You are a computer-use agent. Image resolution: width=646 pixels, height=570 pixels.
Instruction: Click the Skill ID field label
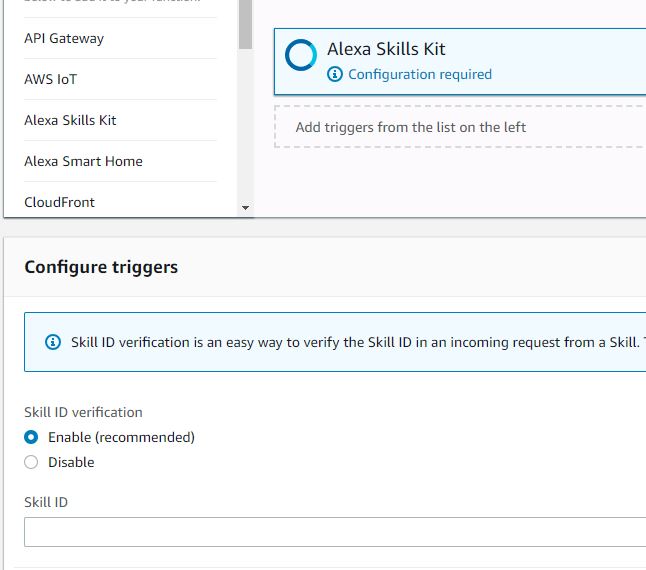pyautogui.click(x=46, y=502)
